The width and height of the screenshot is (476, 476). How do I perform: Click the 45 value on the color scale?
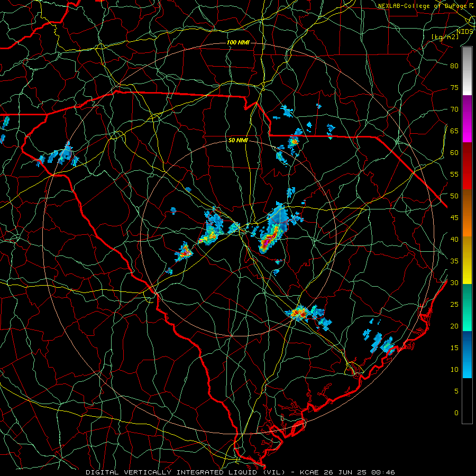(x=454, y=218)
